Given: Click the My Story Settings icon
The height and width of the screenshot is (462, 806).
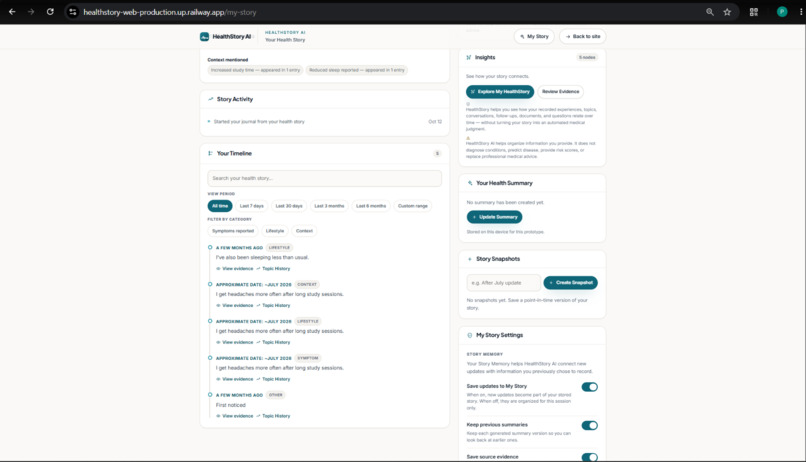Looking at the screenshot, I should pos(470,335).
